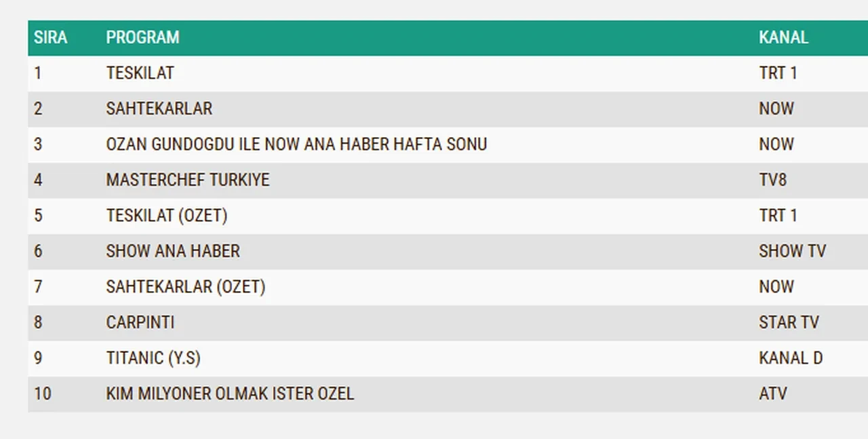Screen dimensions: 868x439
Task: Select SHOW ANA HABER program
Action: point(173,251)
